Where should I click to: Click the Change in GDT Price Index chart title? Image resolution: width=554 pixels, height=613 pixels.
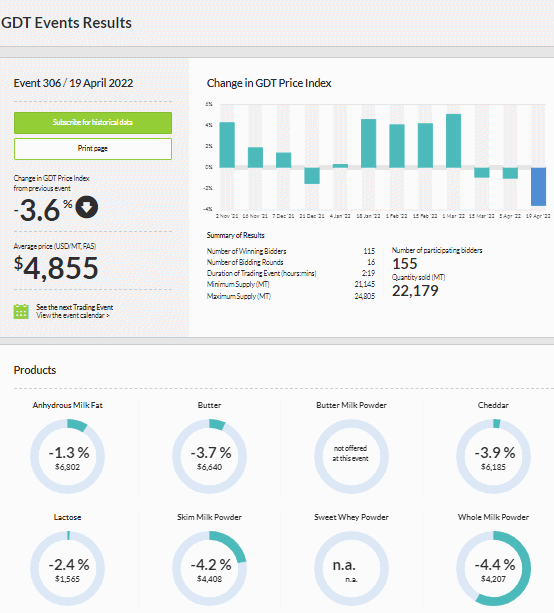(269, 83)
